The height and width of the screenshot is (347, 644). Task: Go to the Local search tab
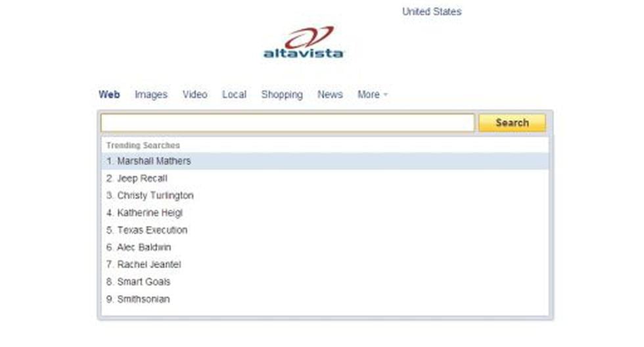(x=234, y=95)
